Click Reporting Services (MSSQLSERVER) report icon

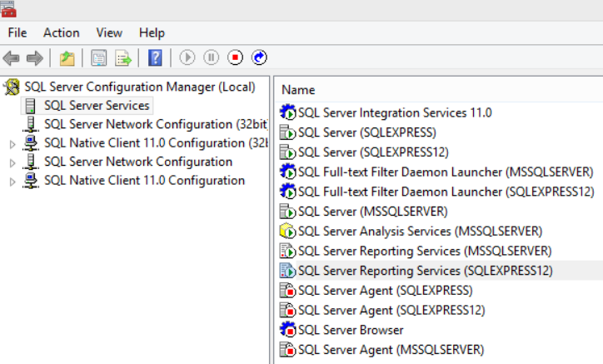click(287, 251)
